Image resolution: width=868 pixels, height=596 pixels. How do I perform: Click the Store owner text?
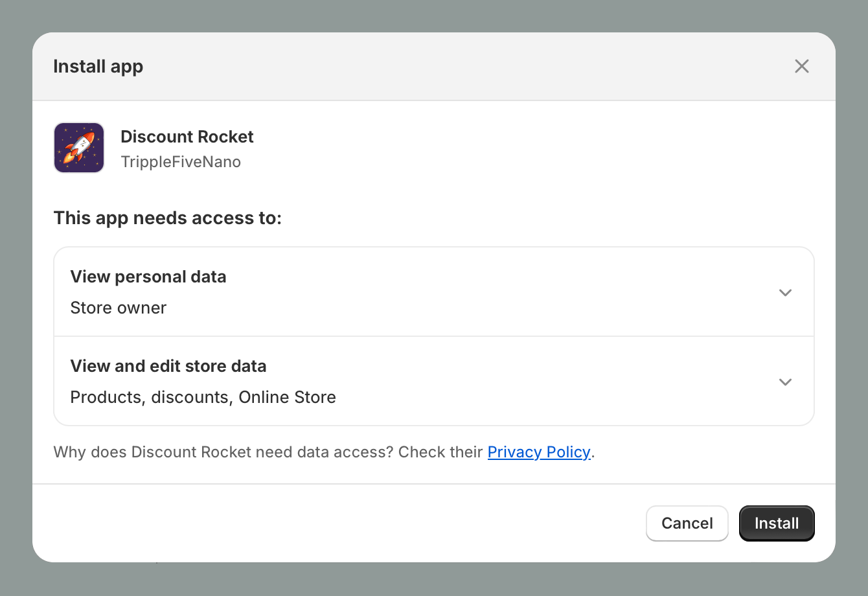[119, 308]
